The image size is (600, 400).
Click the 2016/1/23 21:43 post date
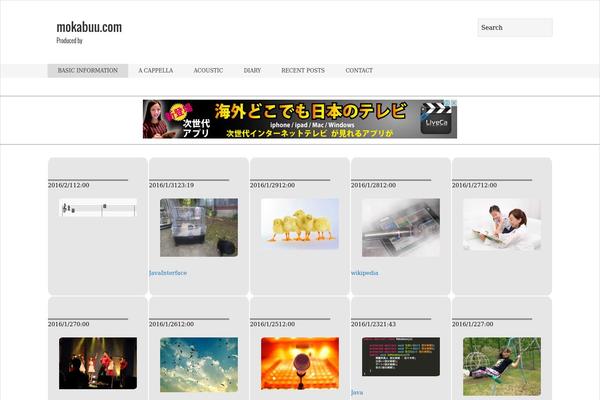[373, 324]
